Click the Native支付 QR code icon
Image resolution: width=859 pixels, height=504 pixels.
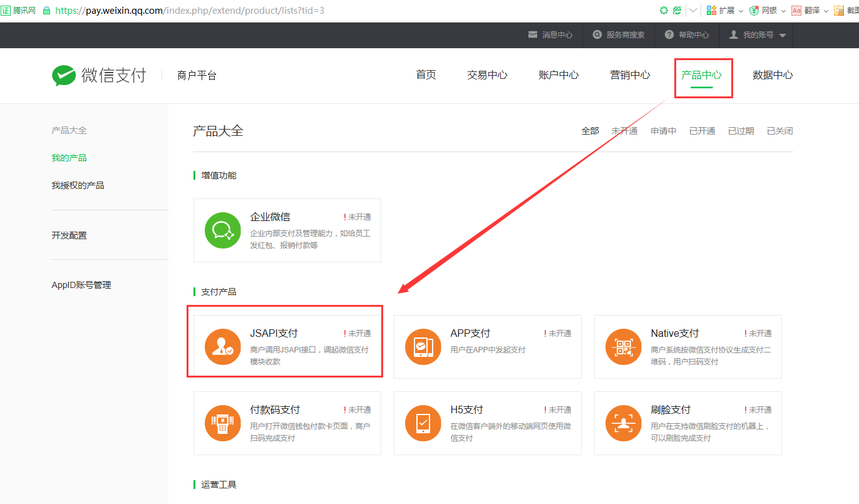(x=623, y=346)
